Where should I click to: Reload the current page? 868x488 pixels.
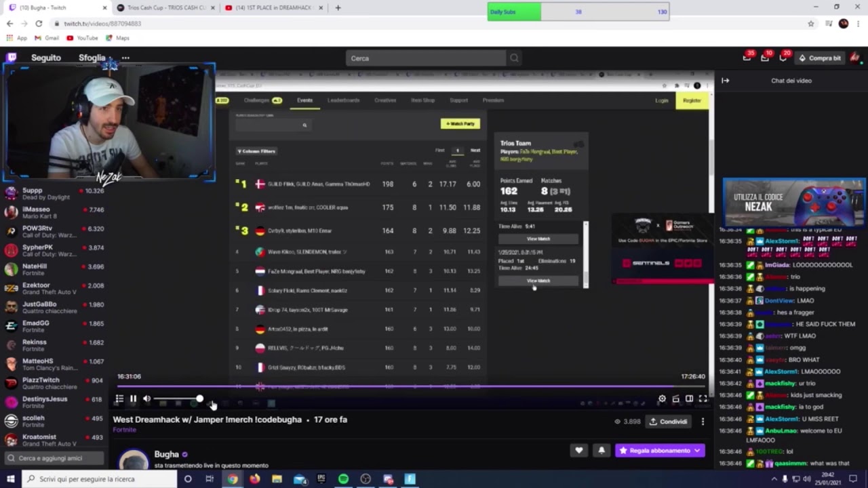[x=39, y=24]
